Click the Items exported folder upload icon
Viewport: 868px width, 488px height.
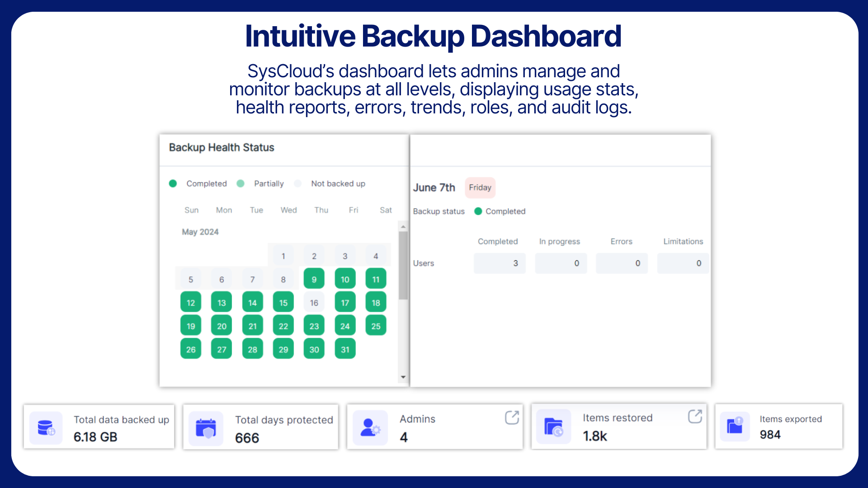coord(734,427)
